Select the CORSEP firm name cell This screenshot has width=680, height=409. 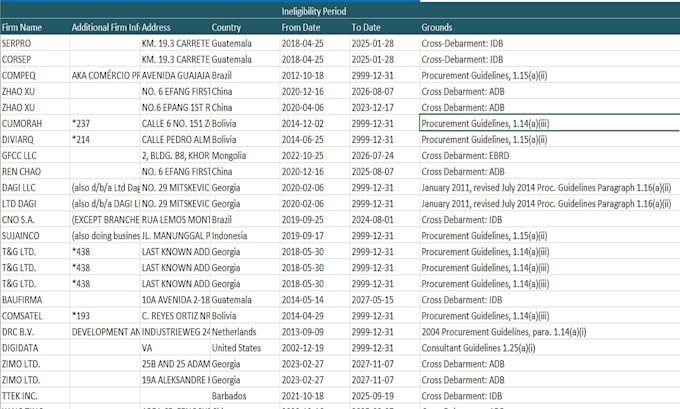[x=35, y=59]
